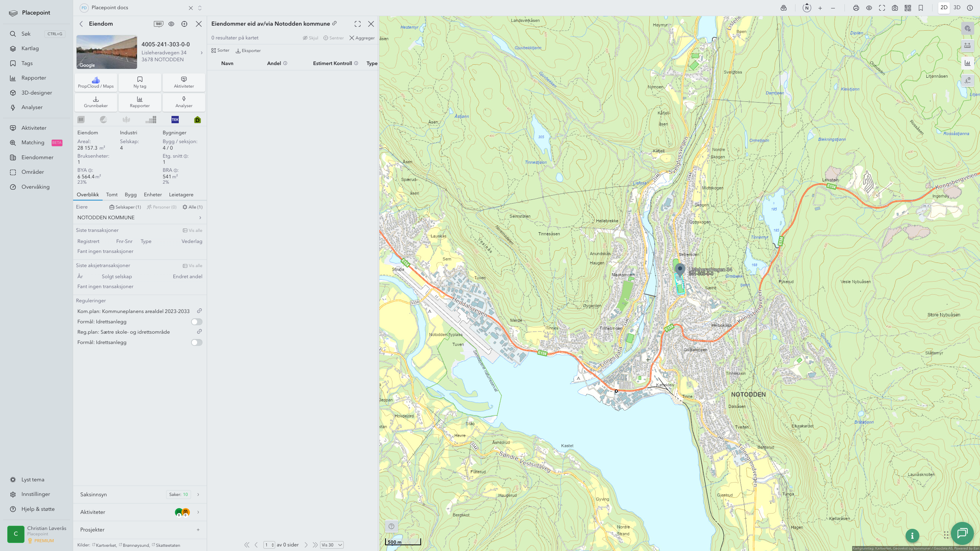Filter owners by Selskaper (1)
This screenshot has width=980, height=551.
125,207
